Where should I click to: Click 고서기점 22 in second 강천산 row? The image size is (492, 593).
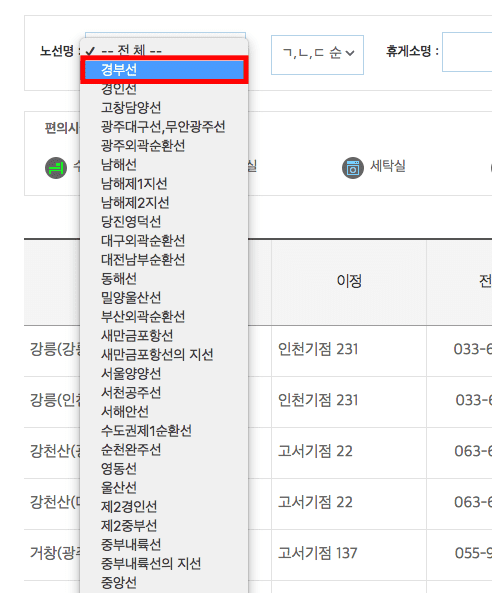(x=315, y=502)
